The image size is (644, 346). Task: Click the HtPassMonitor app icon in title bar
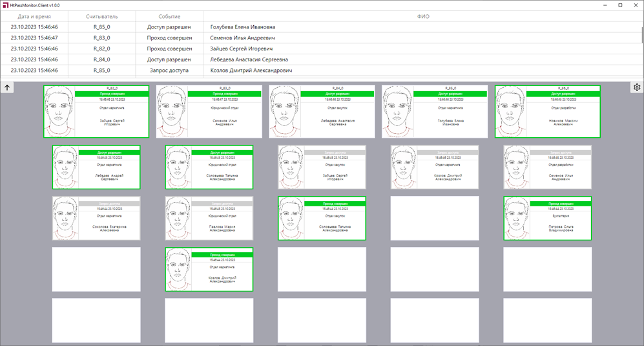coord(5,5)
